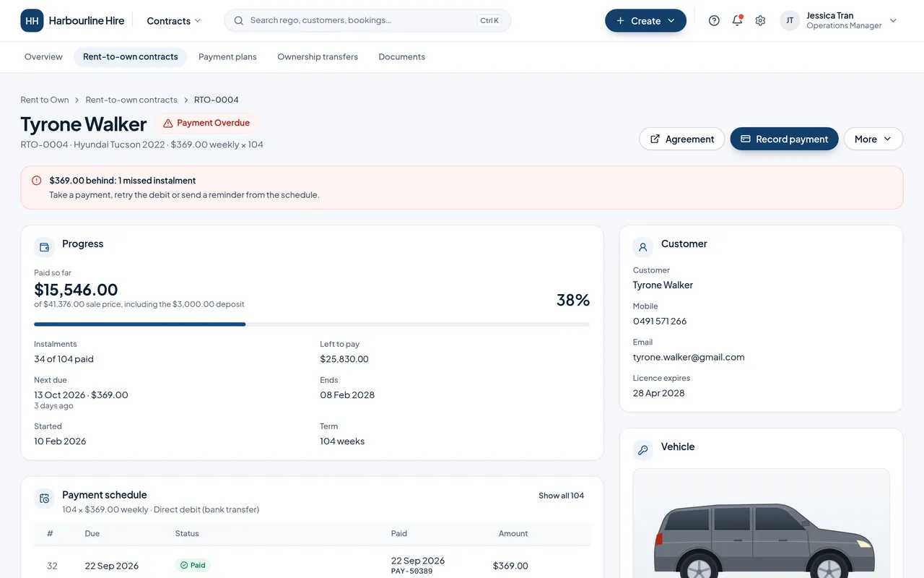
Task: Click the Customer person icon
Action: [642, 247]
